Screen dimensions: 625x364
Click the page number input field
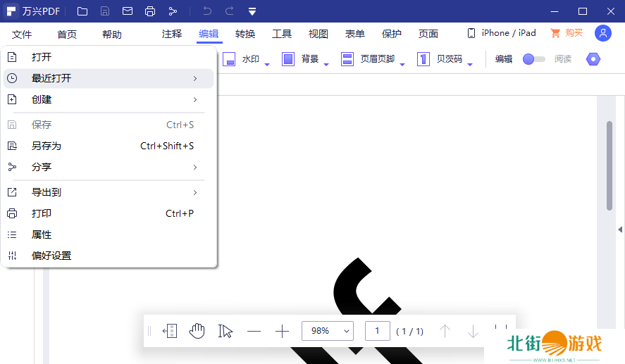pos(378,331)
